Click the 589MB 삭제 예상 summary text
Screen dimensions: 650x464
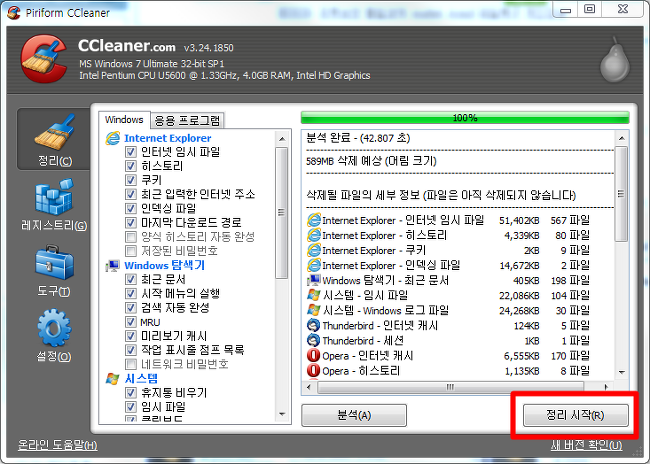371,161
